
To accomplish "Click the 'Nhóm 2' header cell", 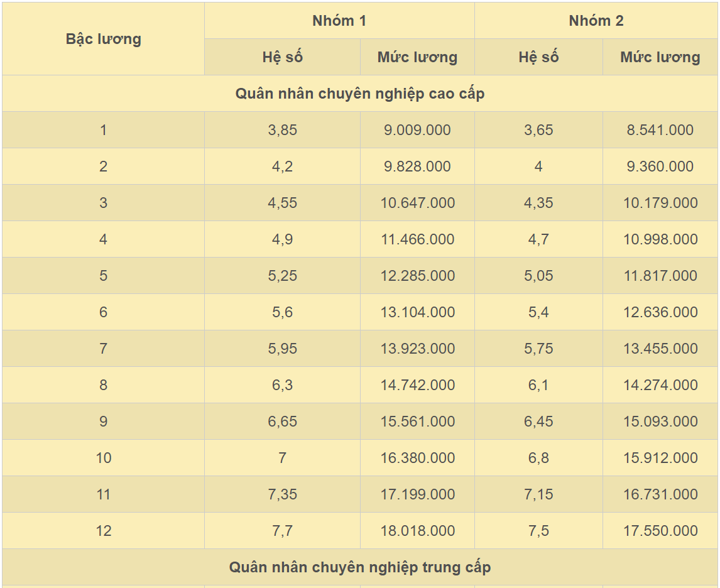I will (x=596, y=21).
